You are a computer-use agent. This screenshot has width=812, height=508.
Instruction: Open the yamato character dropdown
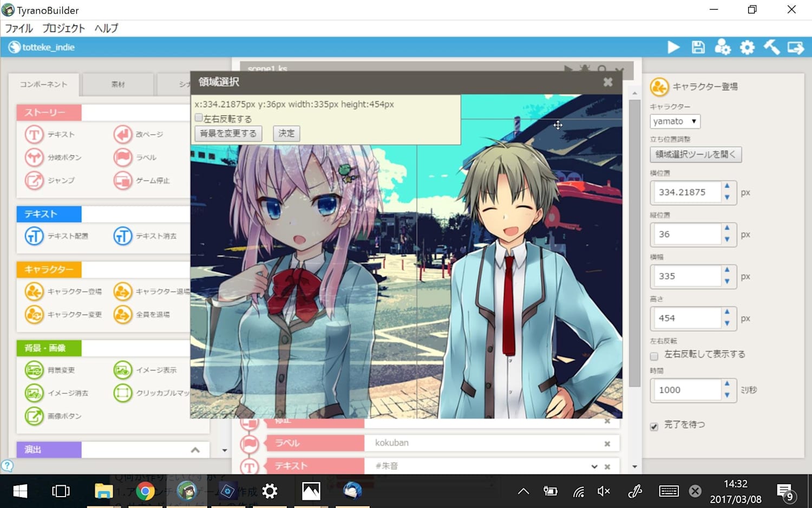[x=675, y=121]
